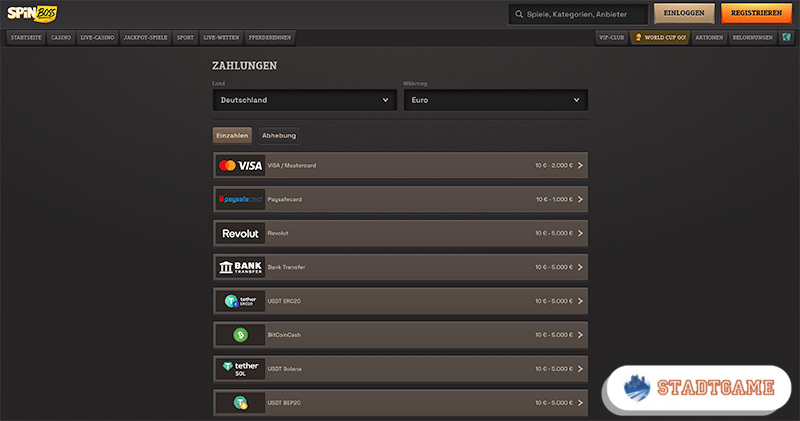Expand the USDT Solana row arrow
Screen dimensions: 800x421
(x=580, y=368)
